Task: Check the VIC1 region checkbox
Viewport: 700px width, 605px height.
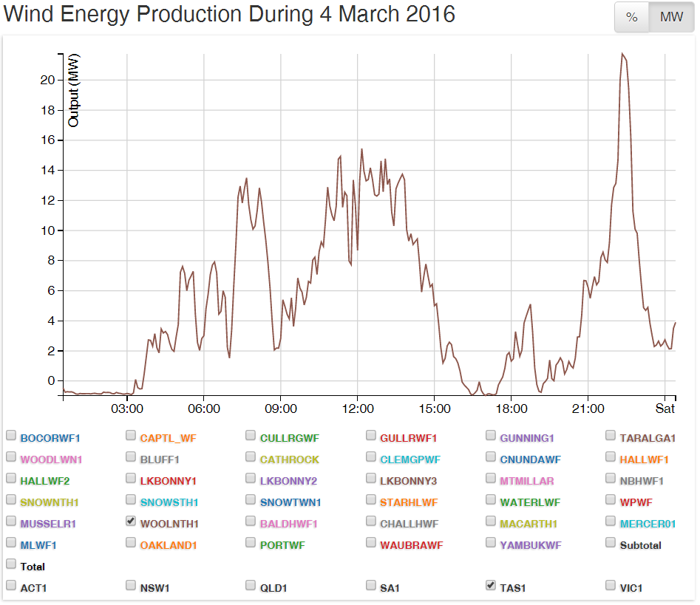Action: (611, 585)
